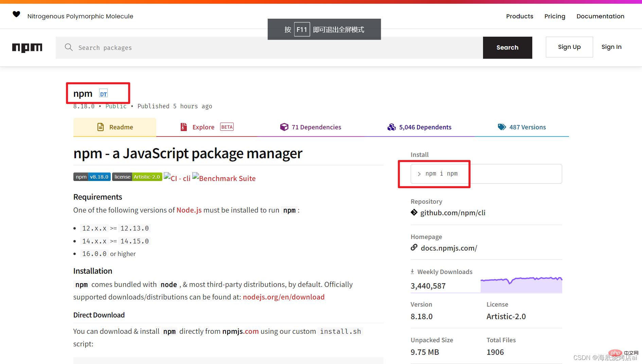Visit the docs.npmjs.com homepage link

point(448,248)
